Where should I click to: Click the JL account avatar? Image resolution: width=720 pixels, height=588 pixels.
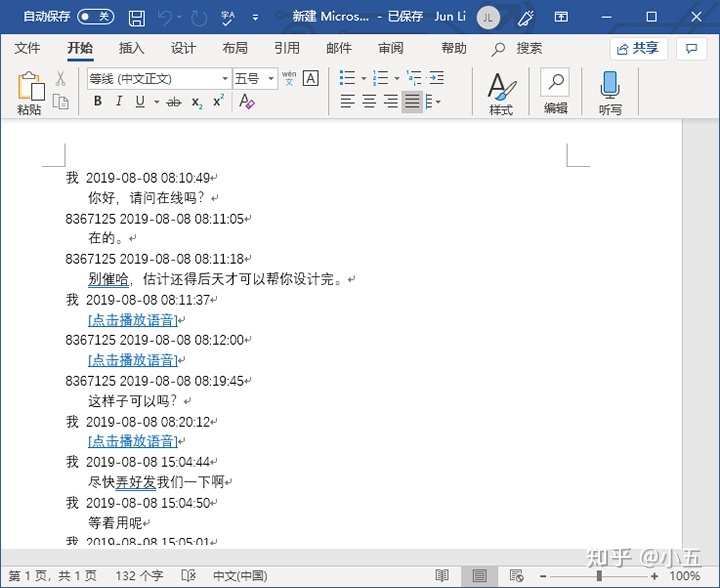point(488,18)
